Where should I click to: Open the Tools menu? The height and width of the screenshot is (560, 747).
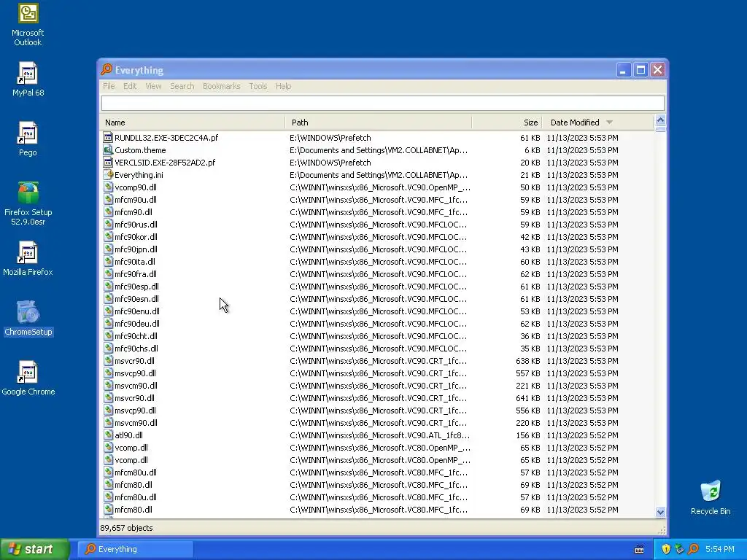pyautogui.click(x=258, y=86)
